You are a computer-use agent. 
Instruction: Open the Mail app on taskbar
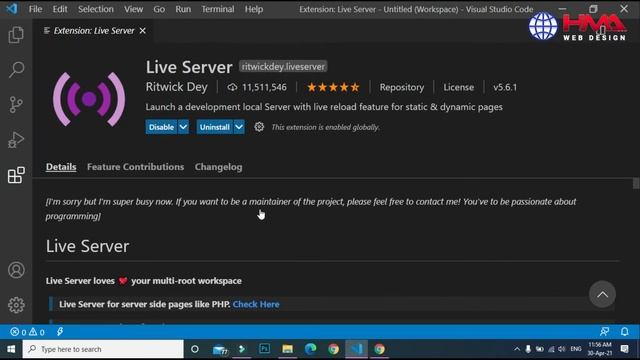[220, 349]
